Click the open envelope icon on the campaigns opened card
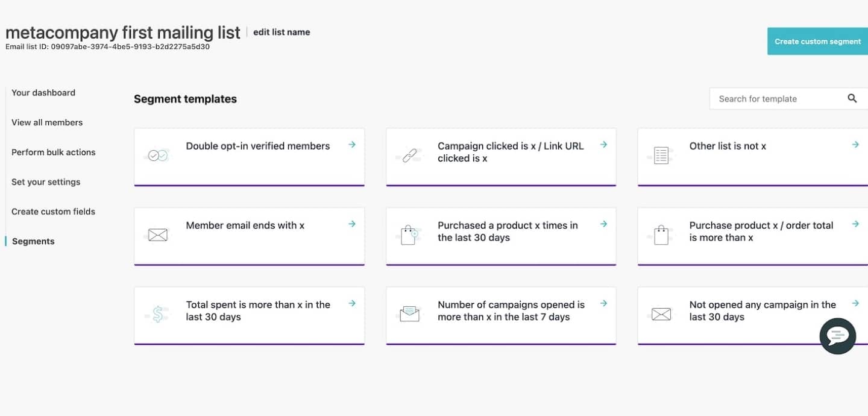The height and width of the screenshot is (416, 868). click(410, 314)
